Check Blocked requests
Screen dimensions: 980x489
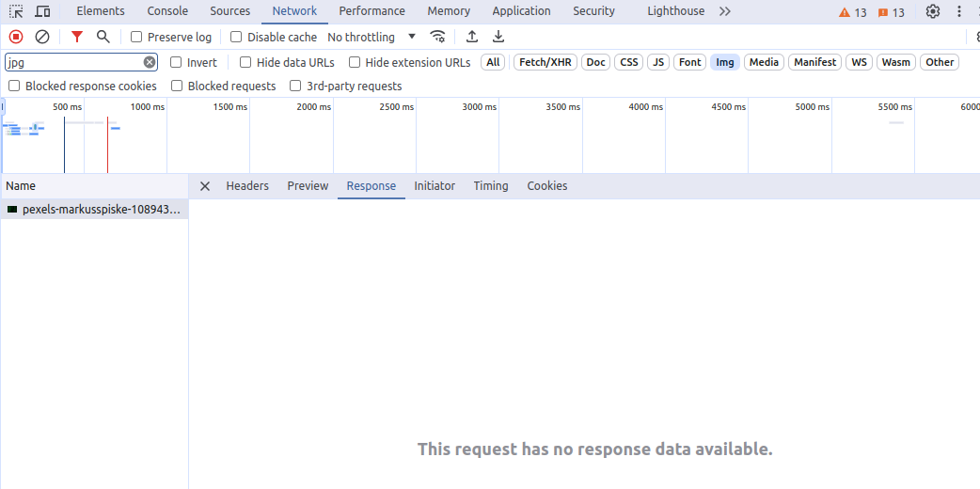[x=177, y=86]
